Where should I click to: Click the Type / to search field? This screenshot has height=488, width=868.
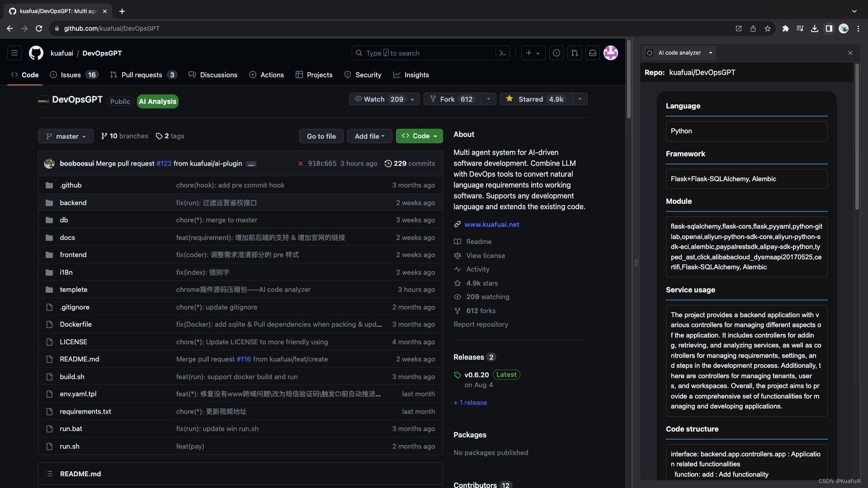tap(425, 53)
